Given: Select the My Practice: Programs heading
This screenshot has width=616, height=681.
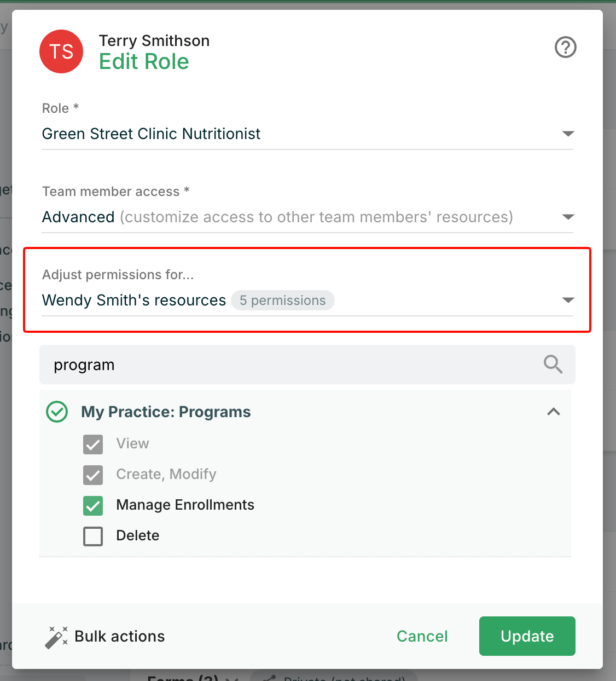Looking at the screenshot, I should pyautogui.click(x=166, y=412).
